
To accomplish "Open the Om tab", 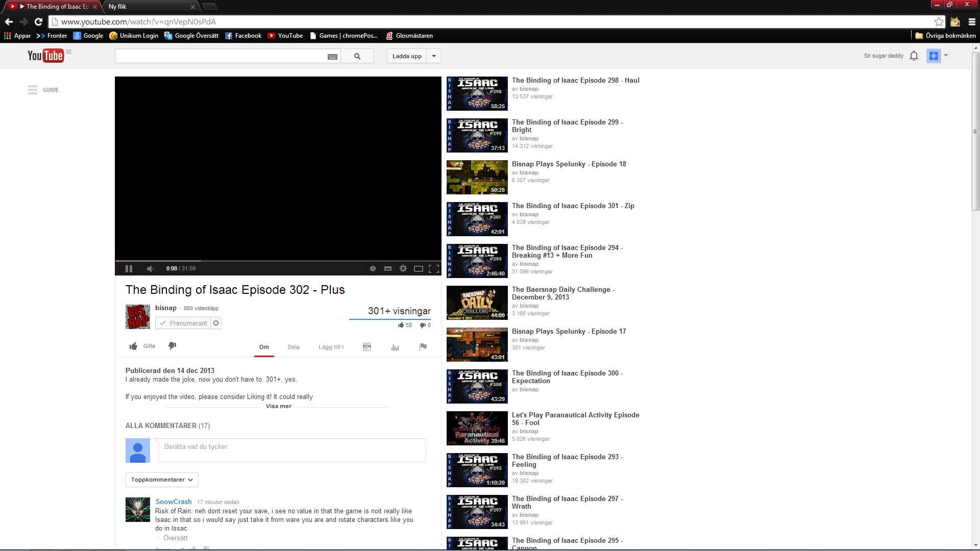I will click(264, 347).
